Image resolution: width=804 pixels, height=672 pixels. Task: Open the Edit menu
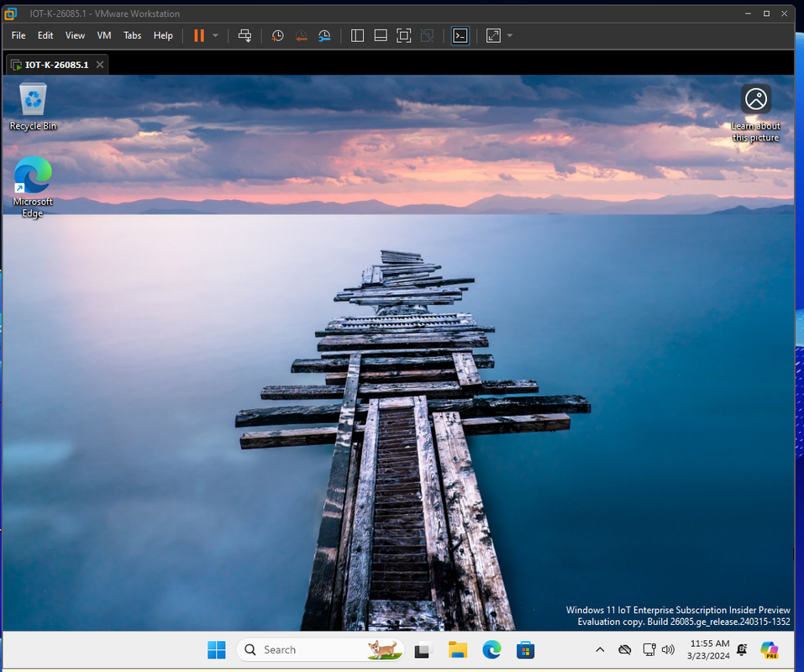(45, 35)
